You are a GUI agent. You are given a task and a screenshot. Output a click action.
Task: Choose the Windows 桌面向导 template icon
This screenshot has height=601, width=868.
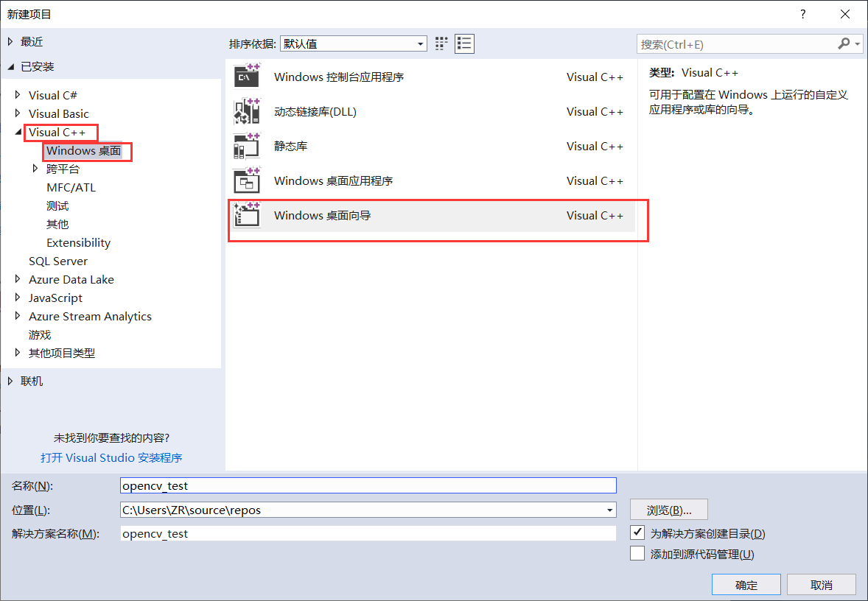coord(247,215)
